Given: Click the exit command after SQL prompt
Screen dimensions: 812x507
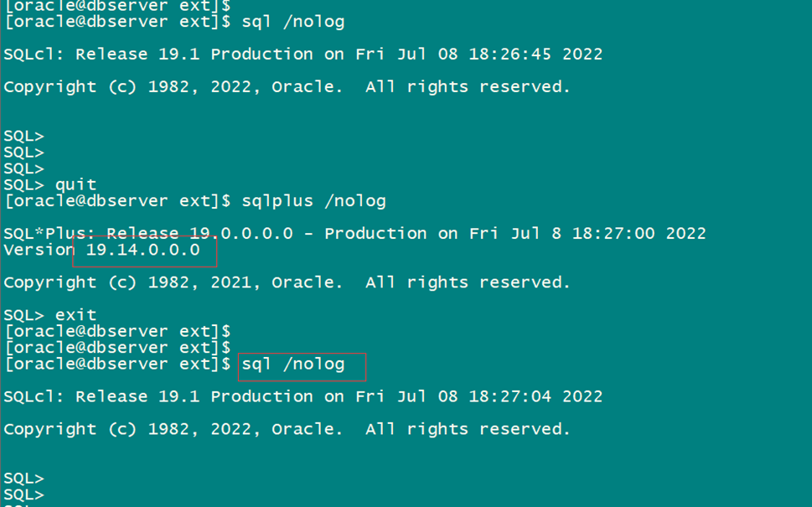Looking at the screenshot, I should 75,315.
